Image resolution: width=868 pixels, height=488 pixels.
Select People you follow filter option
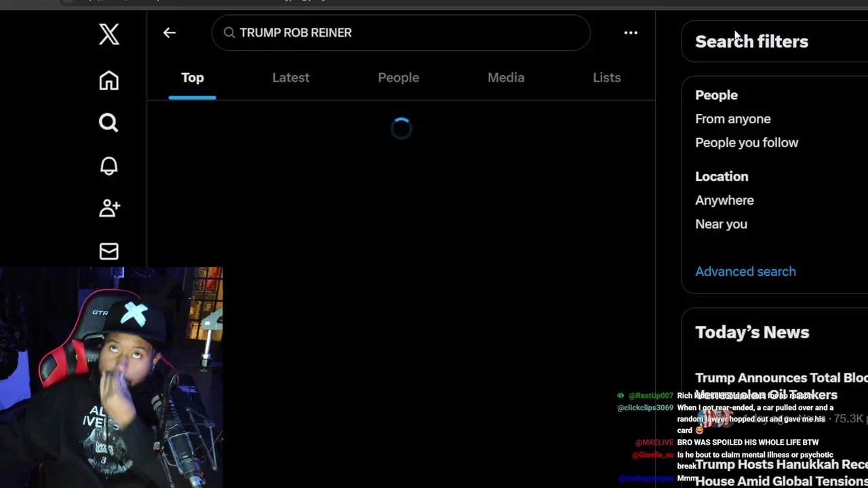pos(747,143)
